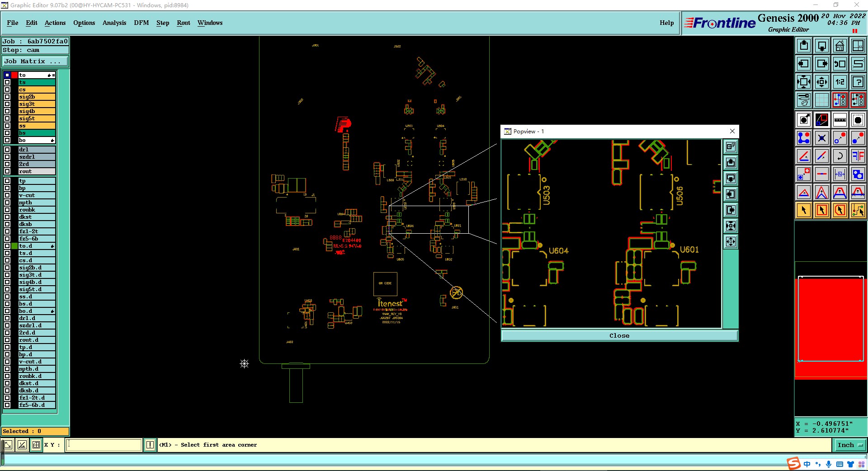Click the pan down icon in Popview
The image size is (868, 471).
[731, 179]
